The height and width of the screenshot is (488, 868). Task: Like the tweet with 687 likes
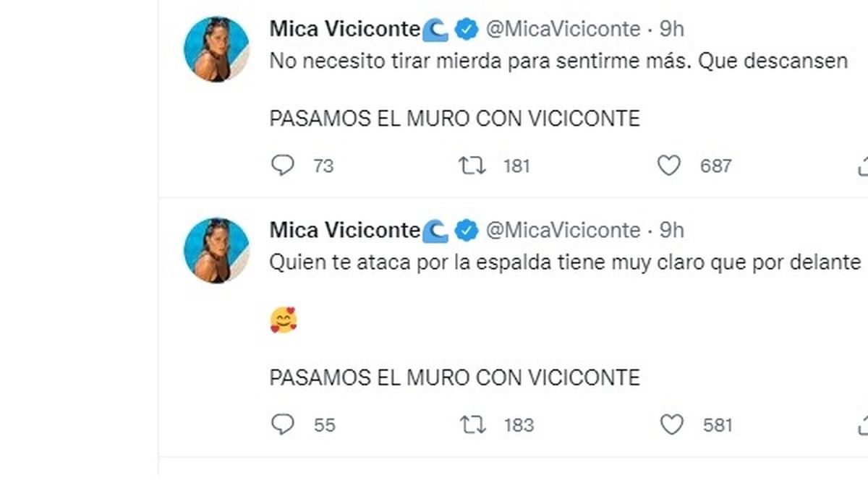pyautogui.click(x=669, y=166)
